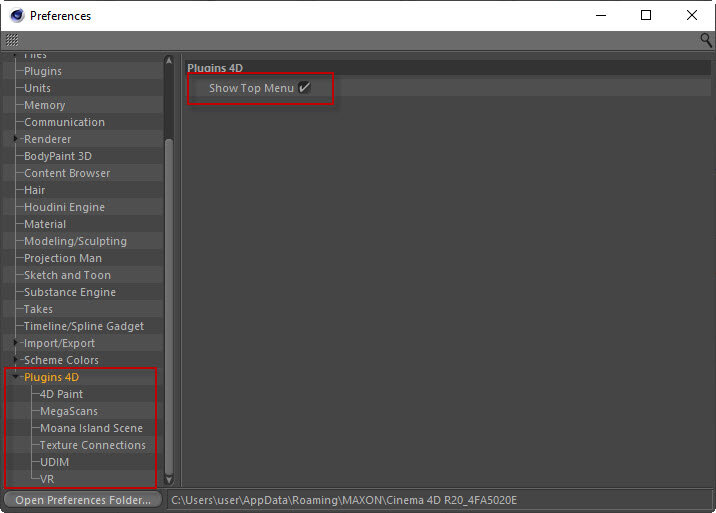Select Sketch and Toon entry

pos(68,275)
